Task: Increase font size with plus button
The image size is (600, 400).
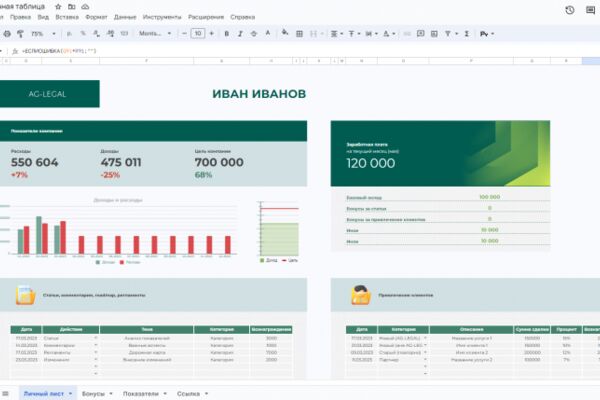Action: (212, 34)
